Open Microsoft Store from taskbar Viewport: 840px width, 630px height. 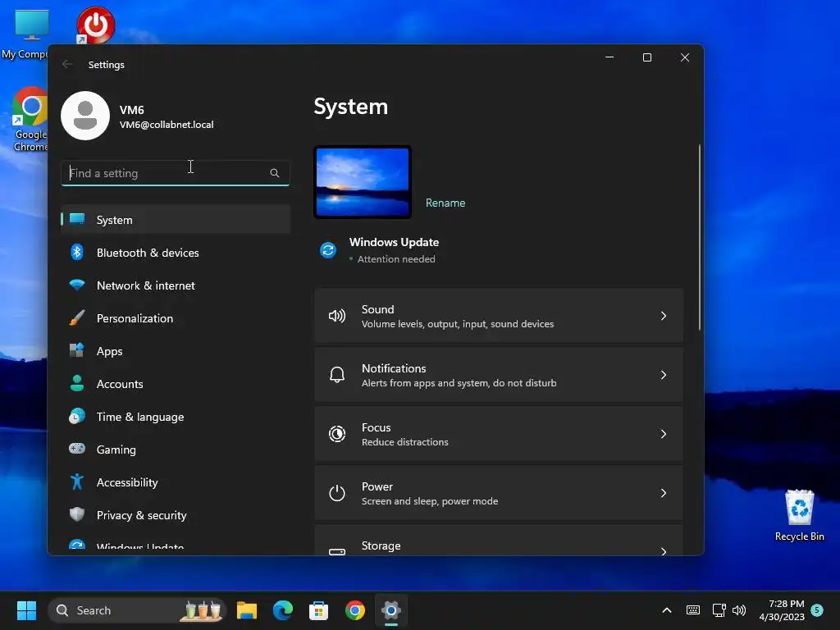pyautogui.click(x=319, y=610)
